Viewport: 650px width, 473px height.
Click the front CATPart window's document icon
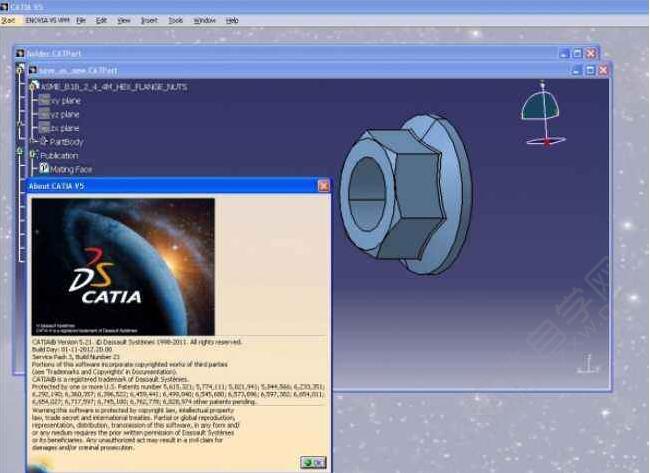click(32, 70)
